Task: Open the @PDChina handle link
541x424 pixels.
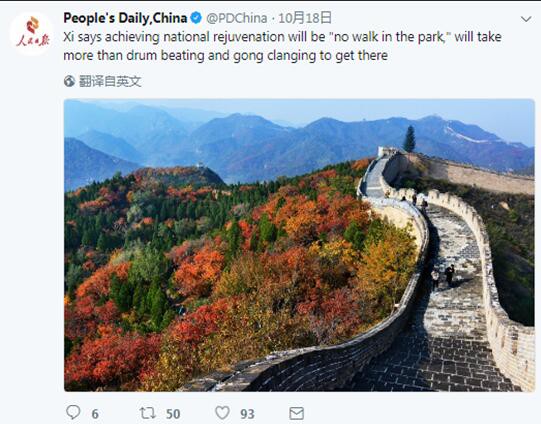Action: pyautogui.click(x=236, y=18)
